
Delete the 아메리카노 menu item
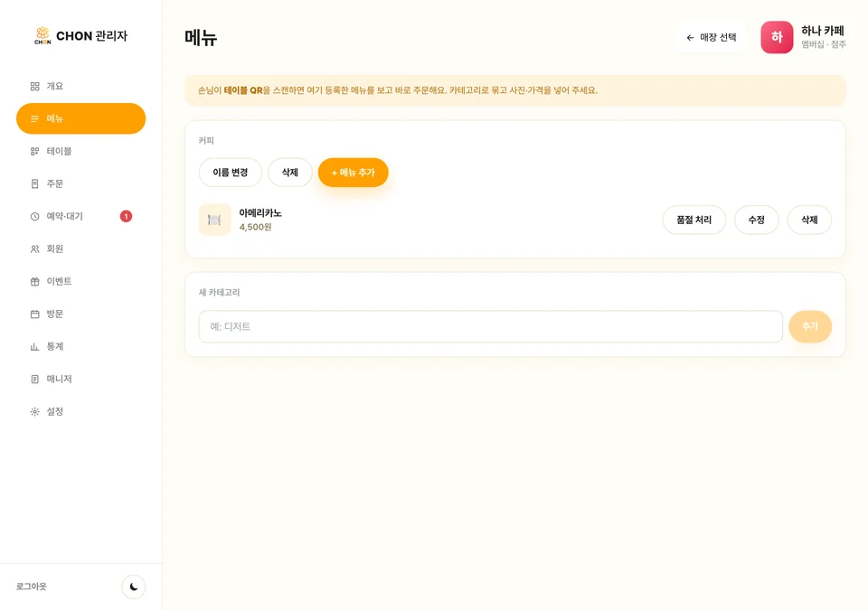(x=809, y=220)
